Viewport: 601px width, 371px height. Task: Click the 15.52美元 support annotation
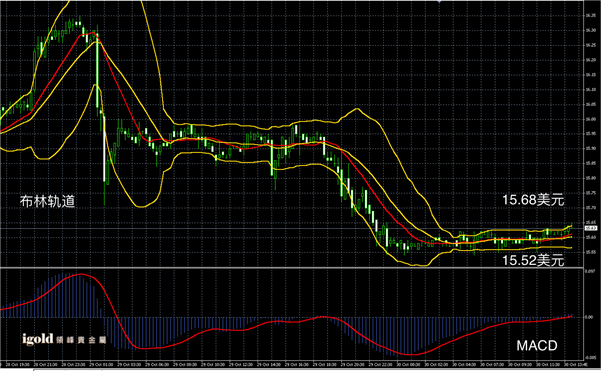[x=533, y=260]
